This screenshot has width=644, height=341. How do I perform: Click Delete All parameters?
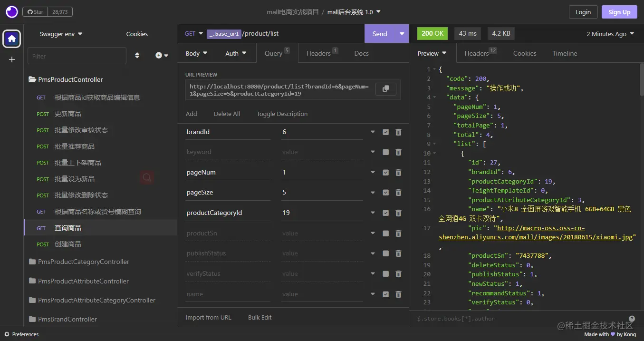227,114
